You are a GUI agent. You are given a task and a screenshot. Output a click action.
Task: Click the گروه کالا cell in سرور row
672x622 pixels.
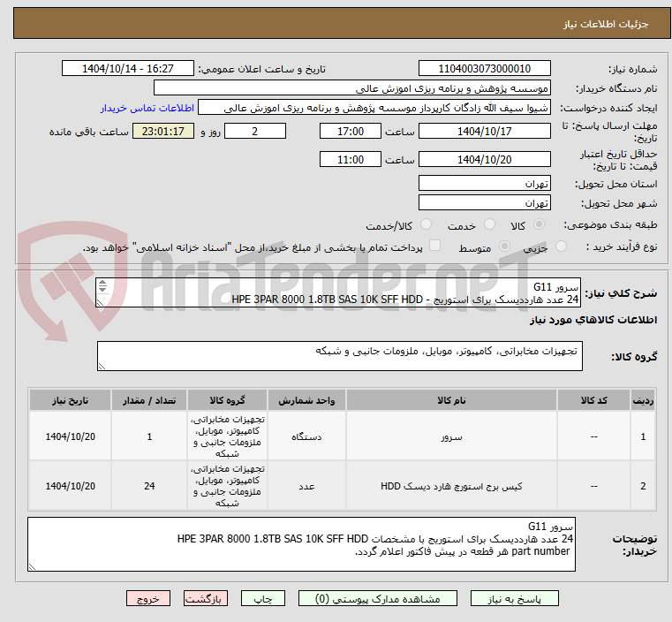tap(227, 436)
